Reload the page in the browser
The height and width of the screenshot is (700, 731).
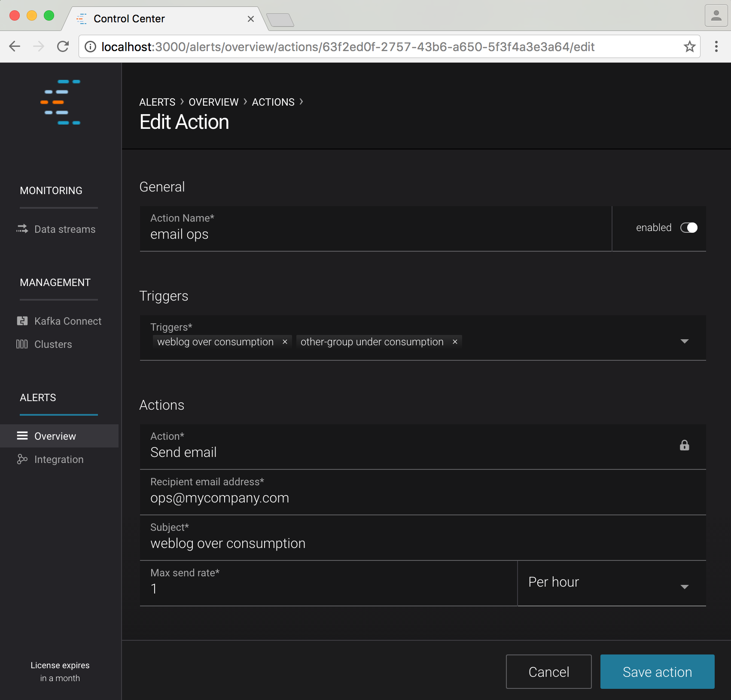coord(63,46)
